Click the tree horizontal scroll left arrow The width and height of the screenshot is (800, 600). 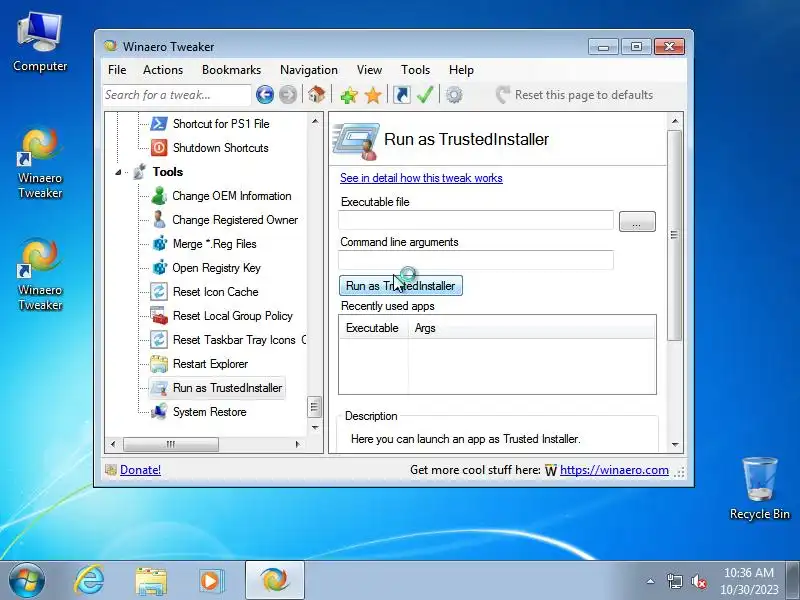tap(113, 444)
